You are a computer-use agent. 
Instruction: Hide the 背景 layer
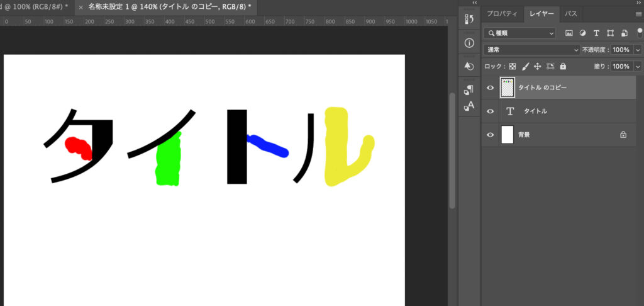(491, 134)
